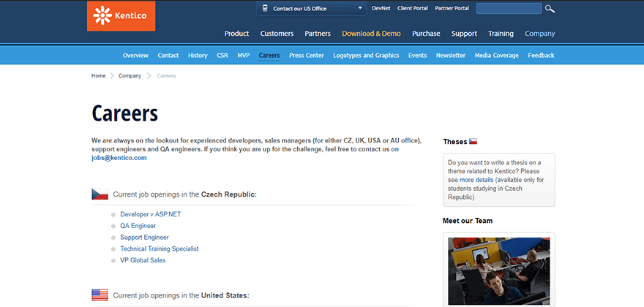Open the Purchase menu
644x307 pixels.
coord(426,34)
